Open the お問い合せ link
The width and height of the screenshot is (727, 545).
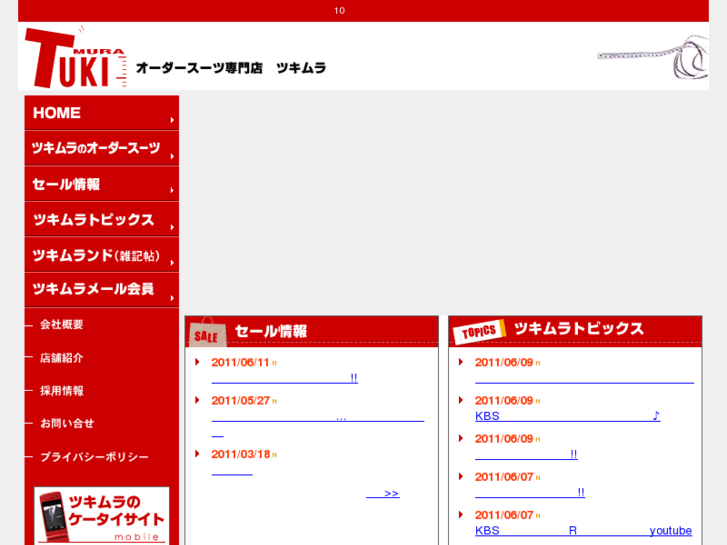pyautogui.click(x=67, y=423)
